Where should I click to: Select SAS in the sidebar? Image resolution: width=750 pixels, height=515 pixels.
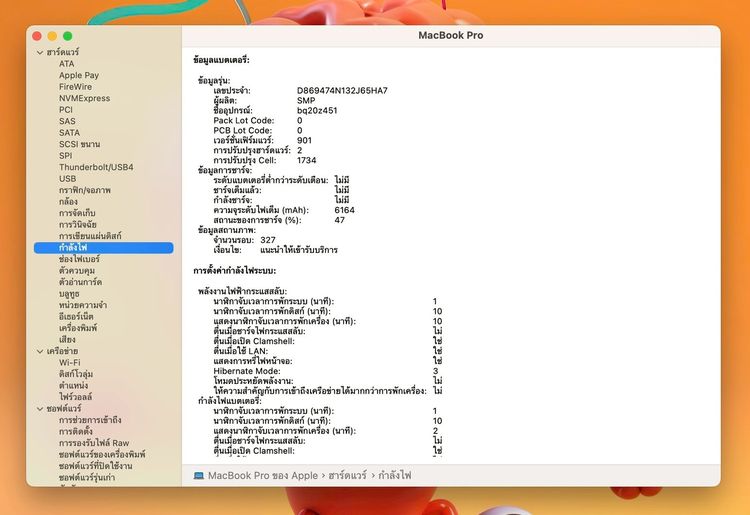tap(67, 121)
